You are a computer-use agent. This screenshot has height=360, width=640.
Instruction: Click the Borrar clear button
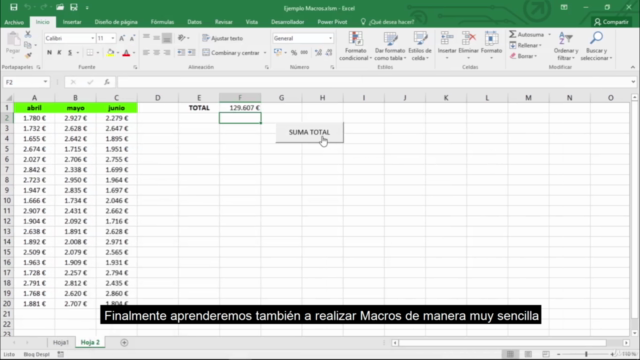[x=523, y=56]
